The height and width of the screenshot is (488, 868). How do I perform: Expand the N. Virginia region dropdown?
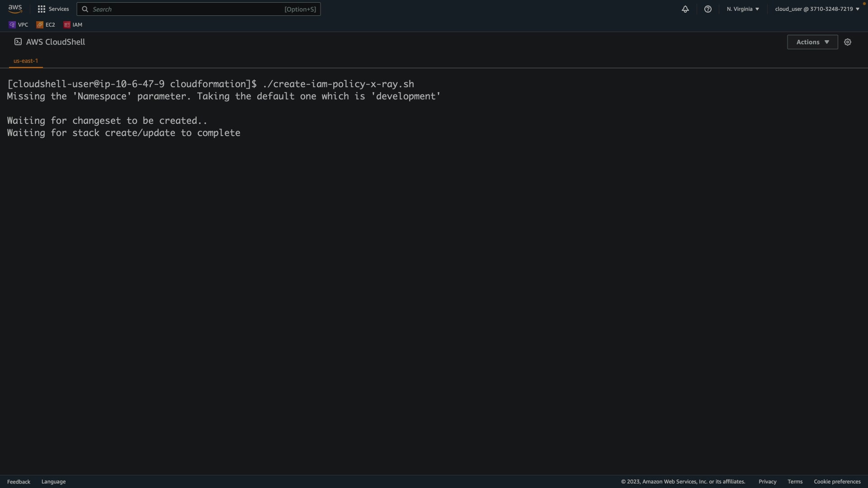[743, 9]
